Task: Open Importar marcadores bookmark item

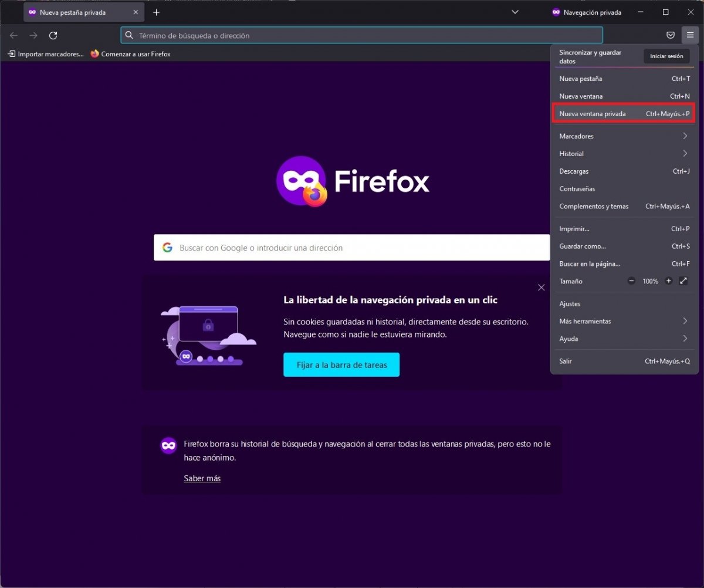Action: 46,54
